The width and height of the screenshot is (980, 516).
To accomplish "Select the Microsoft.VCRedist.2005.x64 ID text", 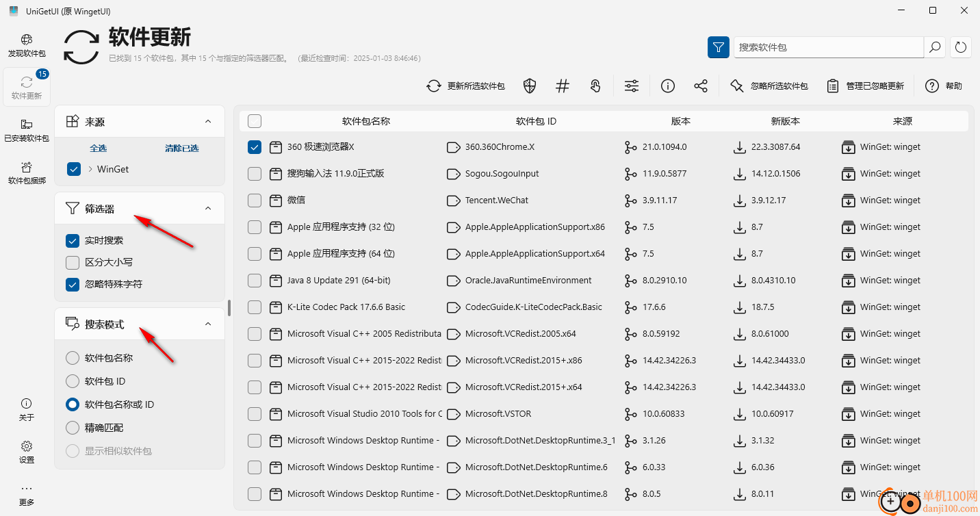I will [x=521, y=334].
